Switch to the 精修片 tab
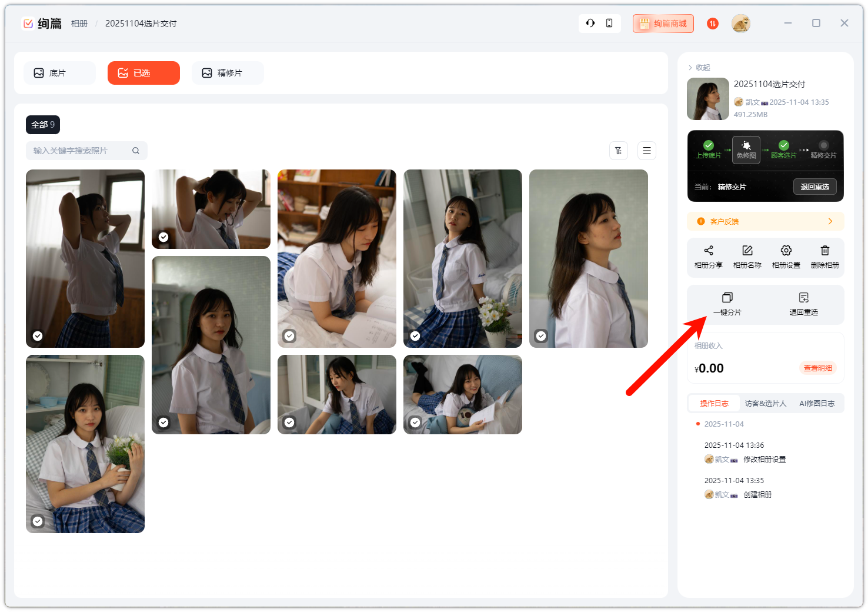This screenshot has width=868, height=612. click(x=228, y=73)
